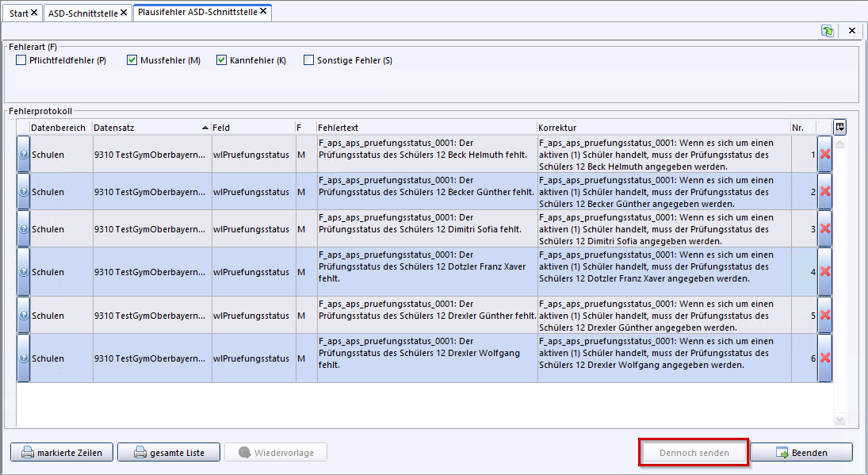Delete the Becker Günther error with red X
868x475 pixels.
coord(825,192)
